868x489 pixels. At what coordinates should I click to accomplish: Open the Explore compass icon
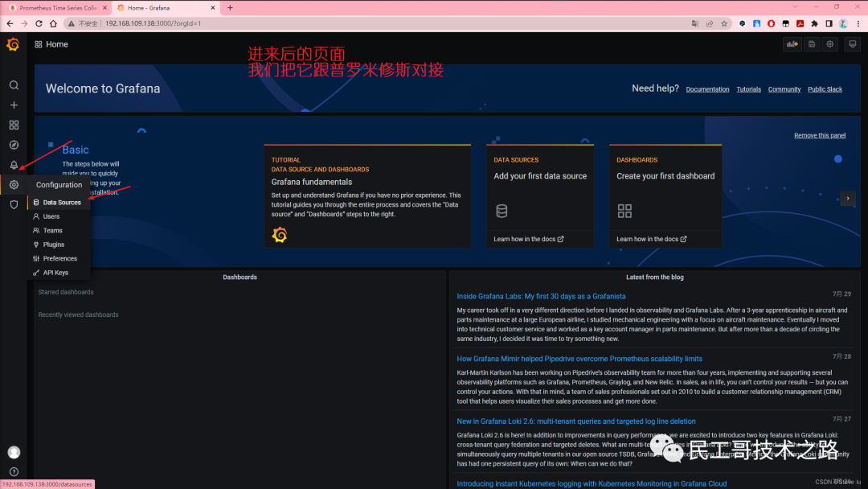tap(14, 145)
